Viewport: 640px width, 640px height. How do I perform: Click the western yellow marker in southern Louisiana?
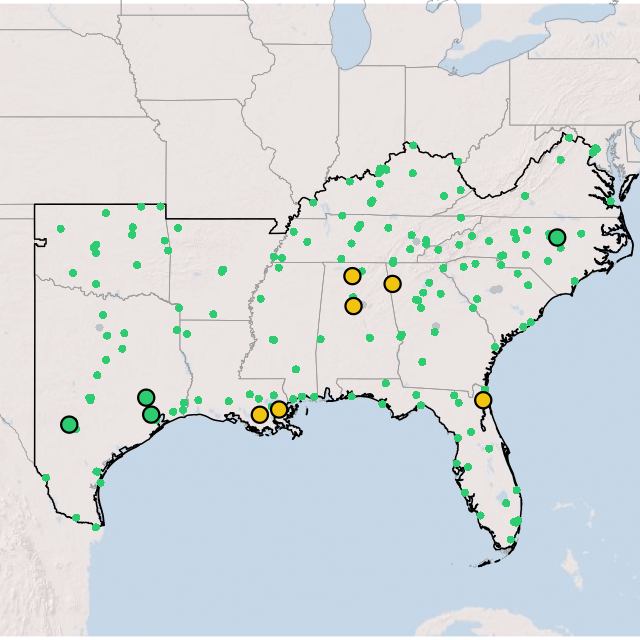(260, 414)
